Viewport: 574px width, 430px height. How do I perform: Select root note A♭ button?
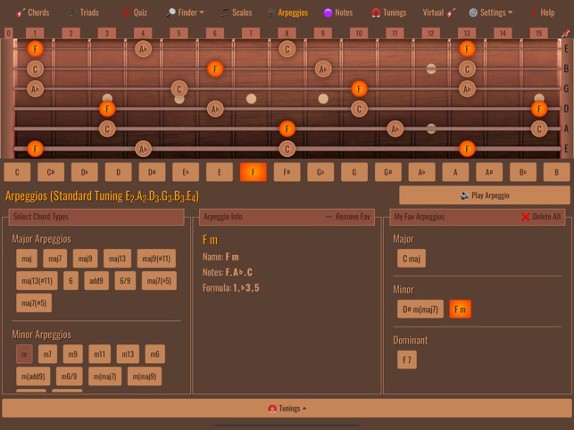coord(422,172)
